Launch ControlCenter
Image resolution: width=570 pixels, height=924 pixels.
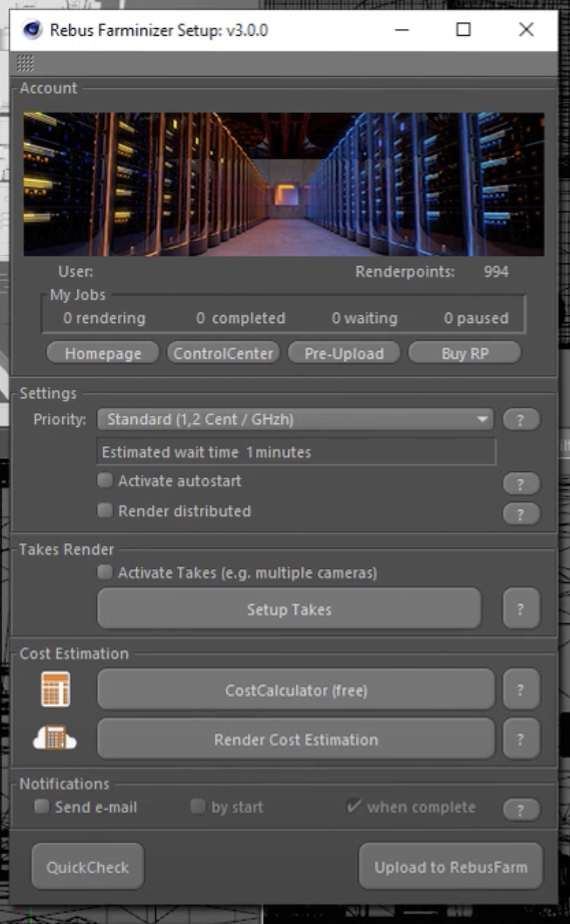tap(223, 353)
